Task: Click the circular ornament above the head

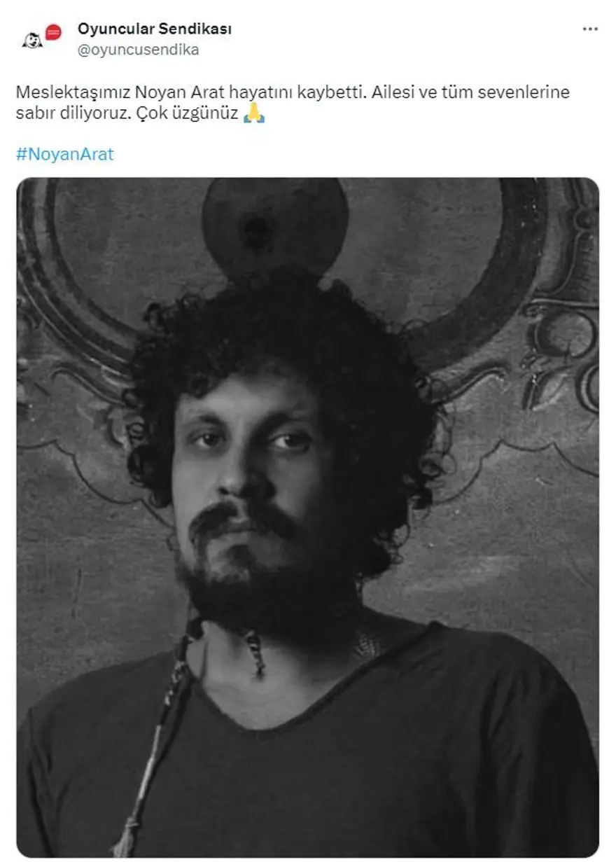Action: click(275, 224)
